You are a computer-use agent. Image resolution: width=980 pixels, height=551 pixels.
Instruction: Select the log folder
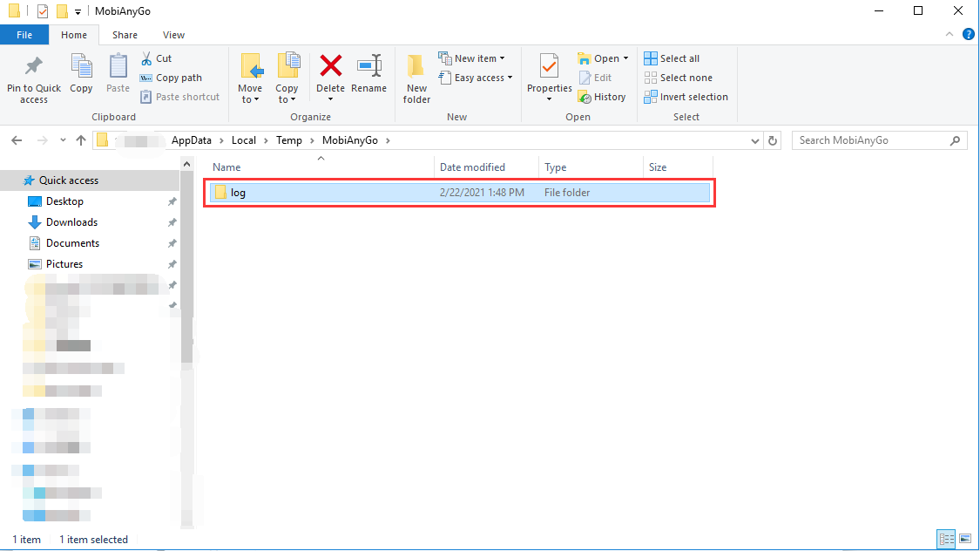click(x=459, y=193)
